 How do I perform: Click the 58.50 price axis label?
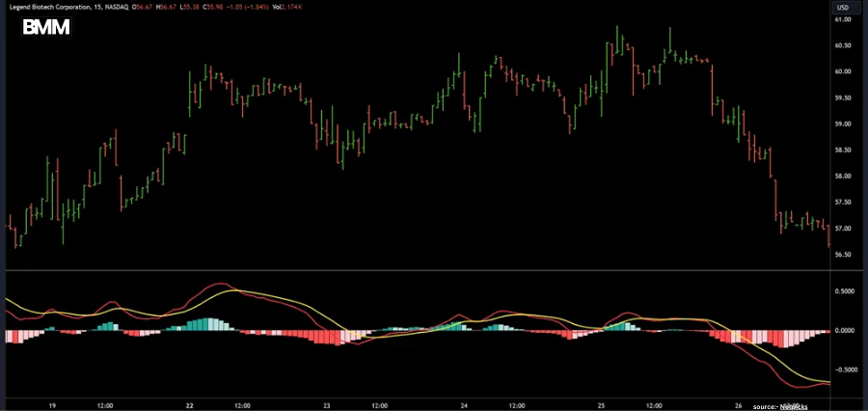tap(843, 151)
